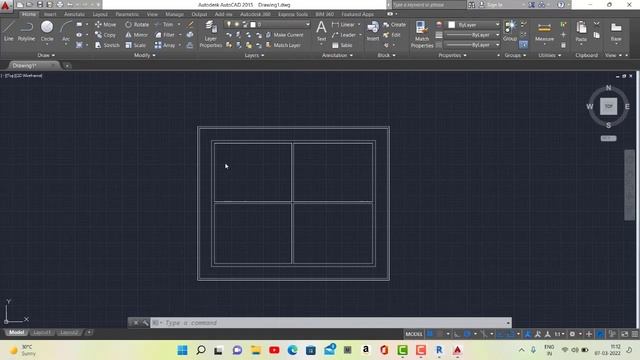The image size is (640, 360).
Task: Click the Match Layer button
Action: pyautogui.click(x=283, y=45)
